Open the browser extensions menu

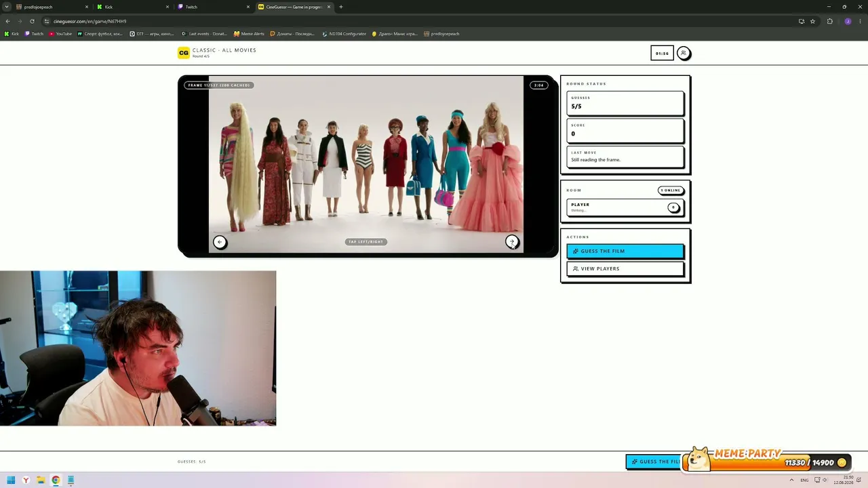pyautogui.click(x=829, y=21)
